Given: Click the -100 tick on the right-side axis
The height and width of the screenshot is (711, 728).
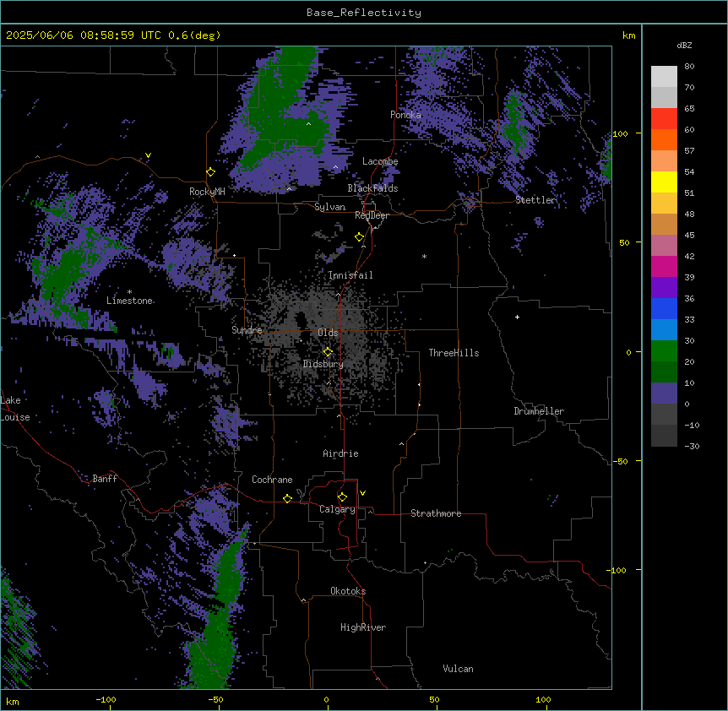Looking at the screenshot, I should point(617,570).
